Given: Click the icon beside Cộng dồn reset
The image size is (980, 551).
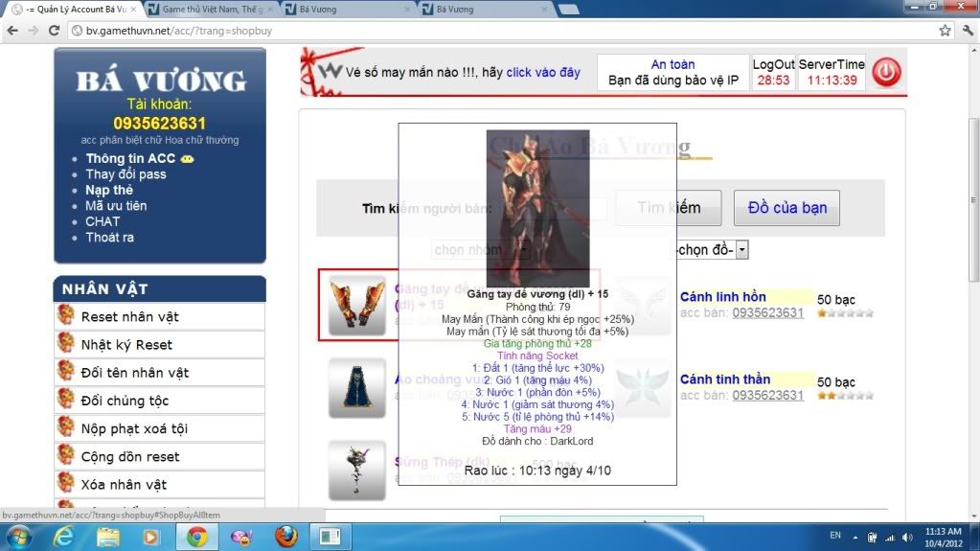Looking at the screenshot, I should (66, 454).
